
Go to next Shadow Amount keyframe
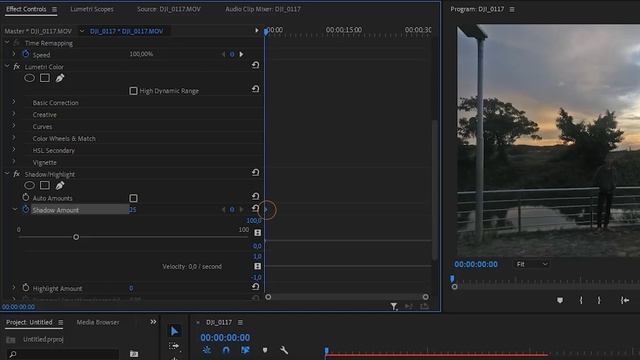[241, 209]
